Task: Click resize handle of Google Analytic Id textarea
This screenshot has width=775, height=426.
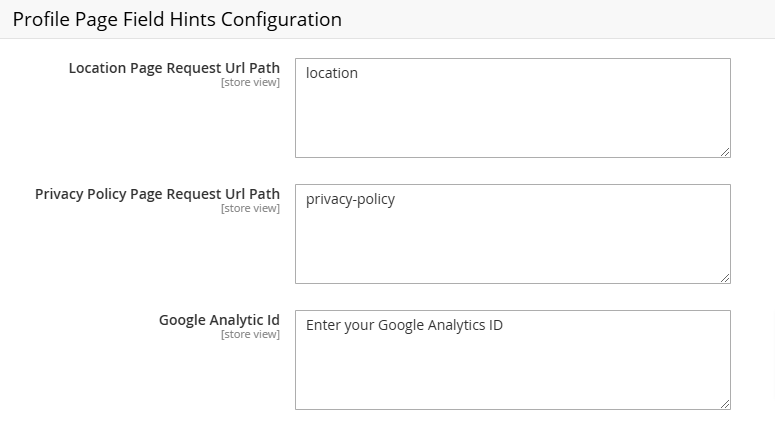Action: pyautogui.click(x=725, y=404)
